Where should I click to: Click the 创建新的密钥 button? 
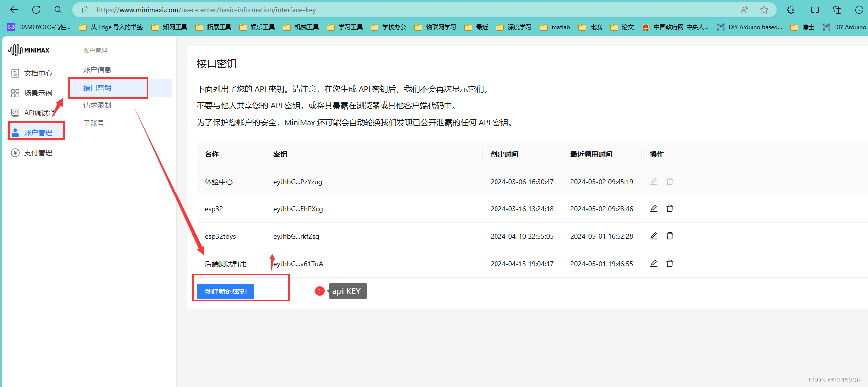point(226,291)
